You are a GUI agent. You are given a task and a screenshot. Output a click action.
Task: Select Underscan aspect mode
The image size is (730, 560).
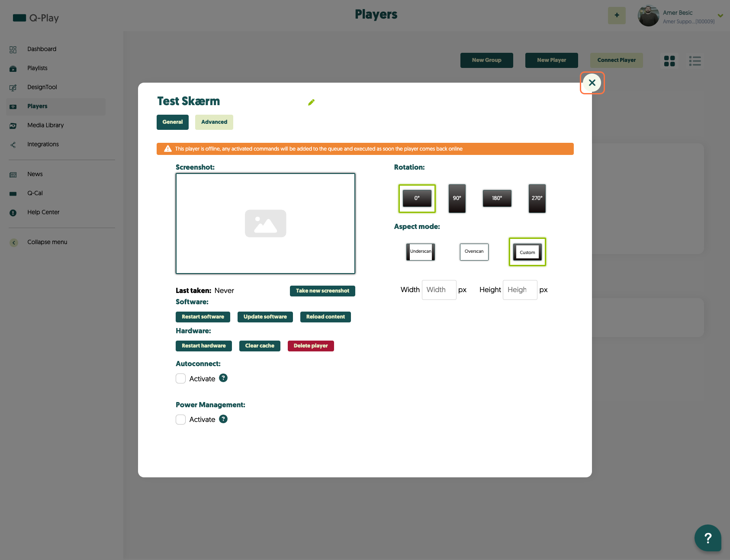421,252
